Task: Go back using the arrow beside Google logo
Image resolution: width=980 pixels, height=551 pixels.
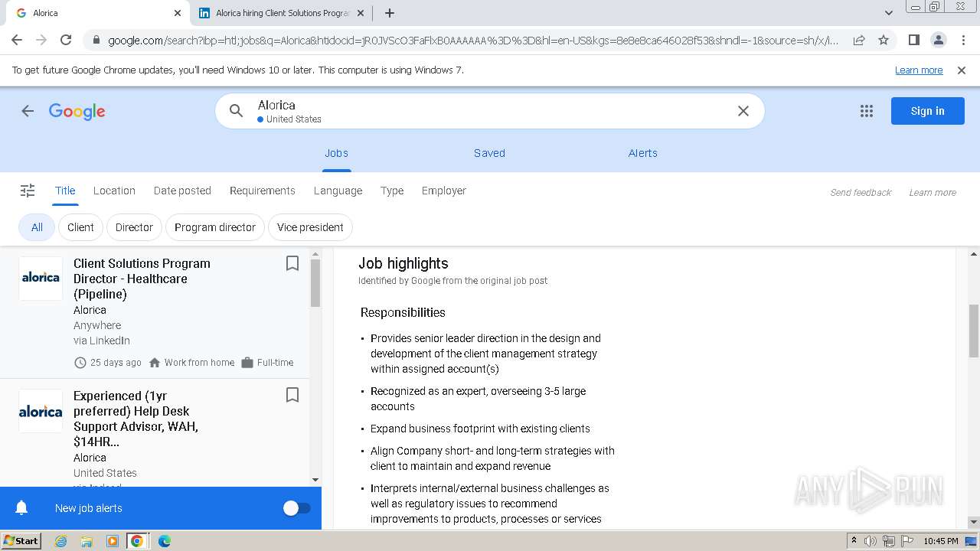Action: click(28, 111)
